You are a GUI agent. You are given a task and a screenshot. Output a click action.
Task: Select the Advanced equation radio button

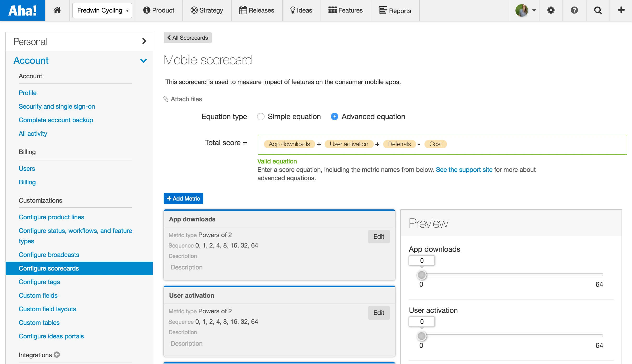pyautogui.click(x=334, y=116)
